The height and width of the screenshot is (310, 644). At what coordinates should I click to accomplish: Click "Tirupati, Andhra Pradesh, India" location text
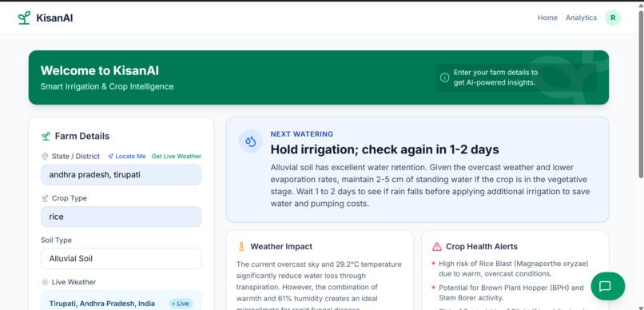(101, 304)
